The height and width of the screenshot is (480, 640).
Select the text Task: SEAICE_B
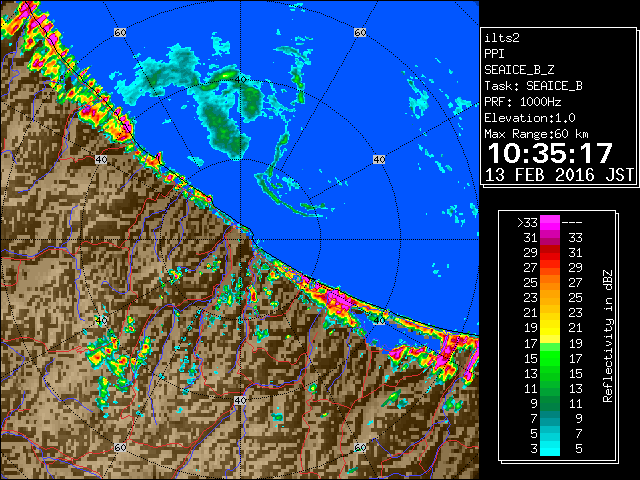[x=533, y=86]
